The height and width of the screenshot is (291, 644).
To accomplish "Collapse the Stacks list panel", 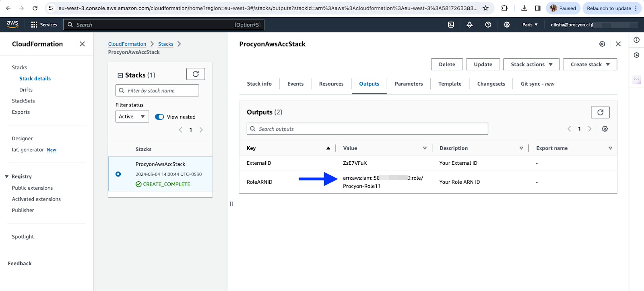I will pos(120,75).
